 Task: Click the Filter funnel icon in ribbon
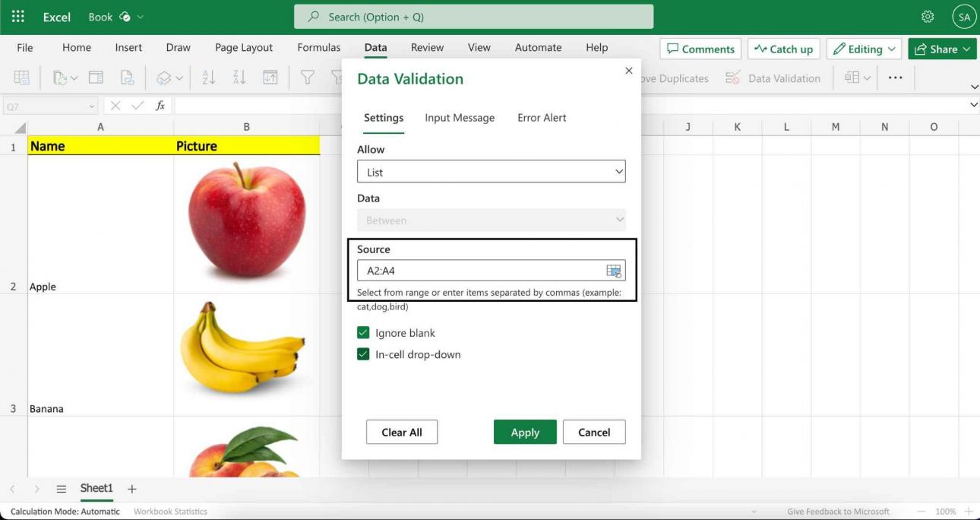[x=307, y=78]
